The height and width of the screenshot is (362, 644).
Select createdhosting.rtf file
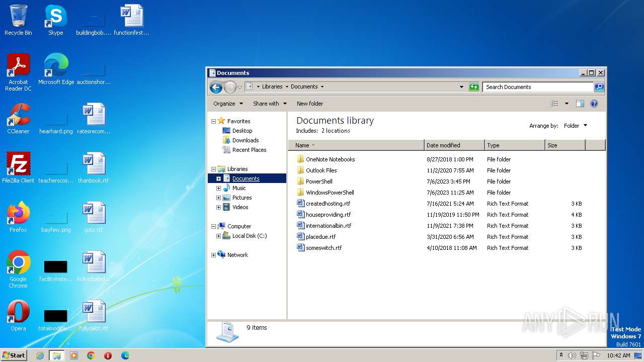(324, 204)
